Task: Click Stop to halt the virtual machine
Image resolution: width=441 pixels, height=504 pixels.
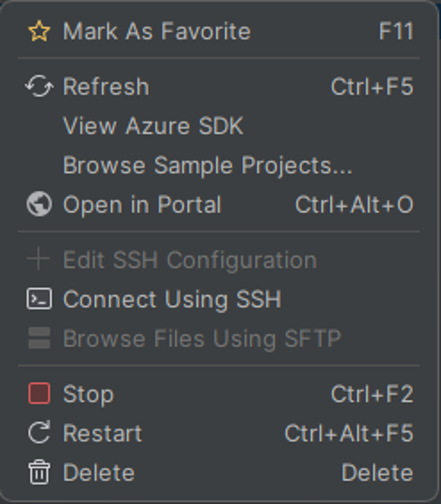Action: [89, 394]
